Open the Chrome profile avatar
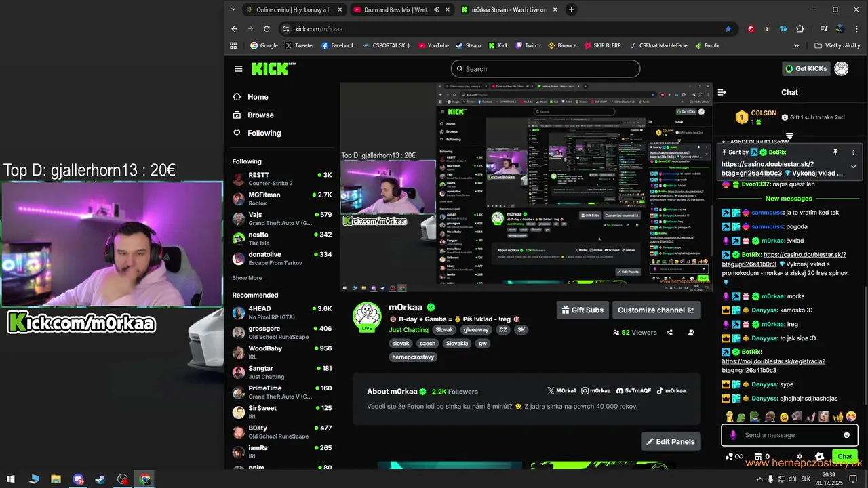Screen dimensions: 868x488 point(840,29)
